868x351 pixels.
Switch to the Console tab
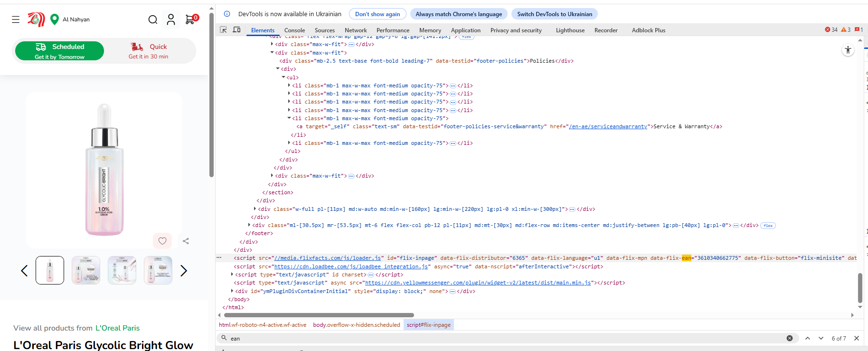tap(294, 30)
